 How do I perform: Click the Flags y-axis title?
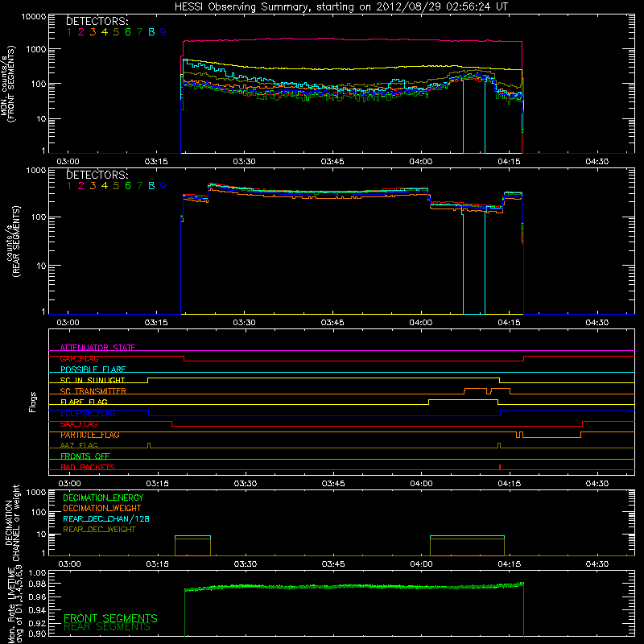33,402
